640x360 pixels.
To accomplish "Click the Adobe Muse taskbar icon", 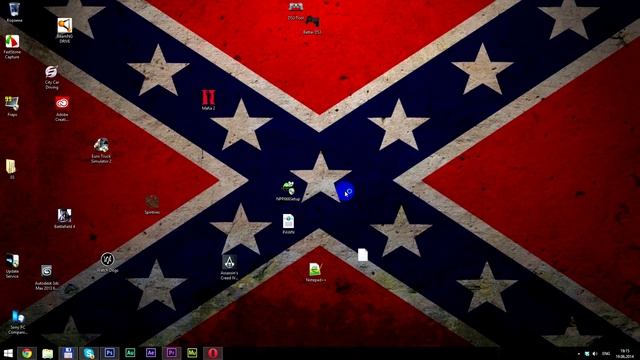I will click(192, 353).
